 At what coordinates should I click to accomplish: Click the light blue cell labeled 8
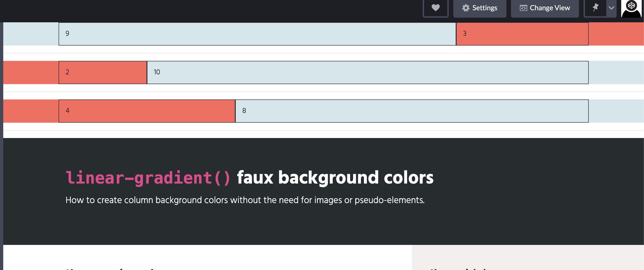tap(412, 111)
